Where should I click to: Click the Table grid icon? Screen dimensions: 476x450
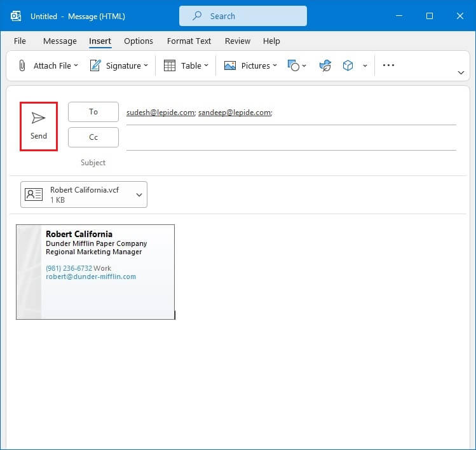click(170, 65)
